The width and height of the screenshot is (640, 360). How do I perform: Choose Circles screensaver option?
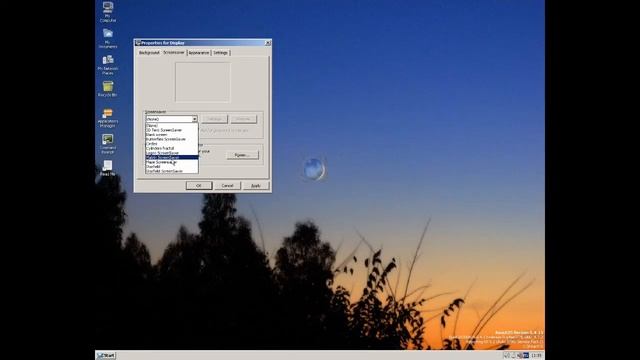pos(172,144)
